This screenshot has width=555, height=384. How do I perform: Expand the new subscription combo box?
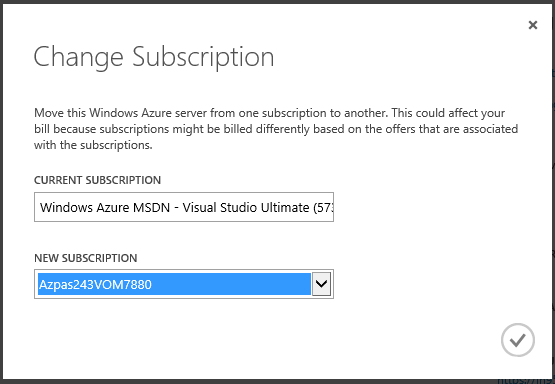184,284
